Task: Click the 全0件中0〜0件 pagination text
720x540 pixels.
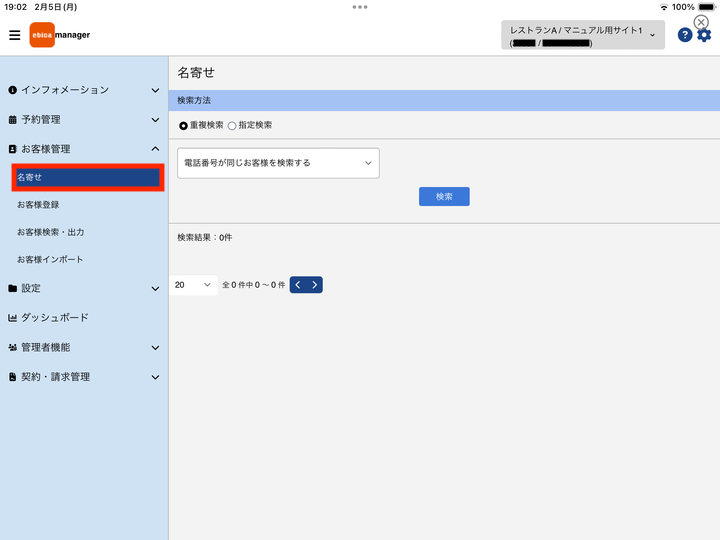Action: (253, 285)
